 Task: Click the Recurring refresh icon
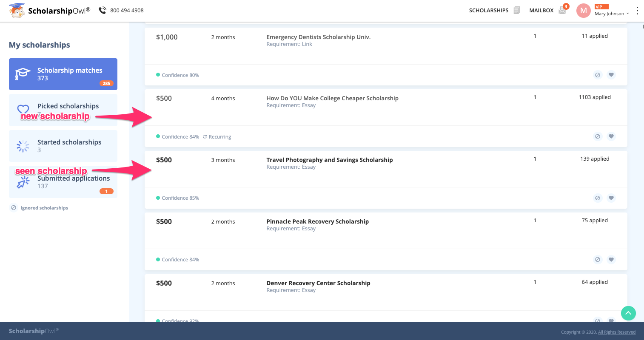[205, 137]
